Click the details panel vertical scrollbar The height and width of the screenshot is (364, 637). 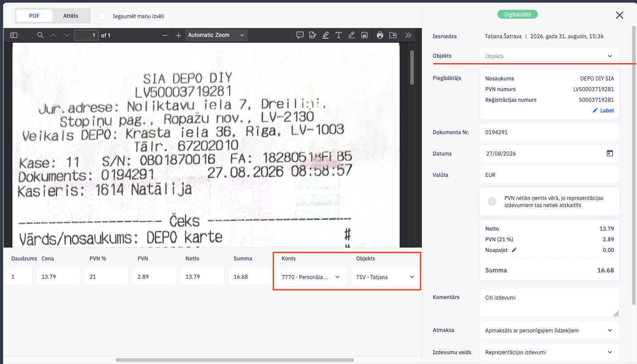[x=634, y=164]
